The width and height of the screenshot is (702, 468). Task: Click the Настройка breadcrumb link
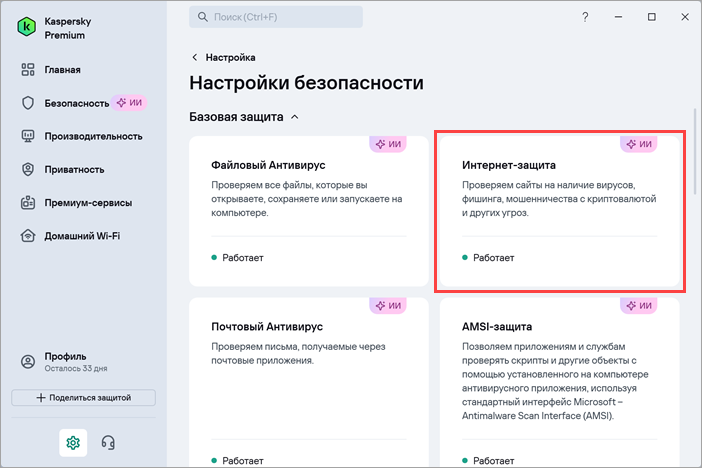coord(230,57)
